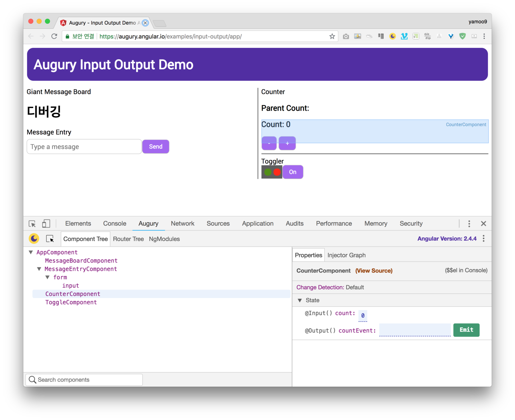Click the green numbered list extension icon

point(416,36)
